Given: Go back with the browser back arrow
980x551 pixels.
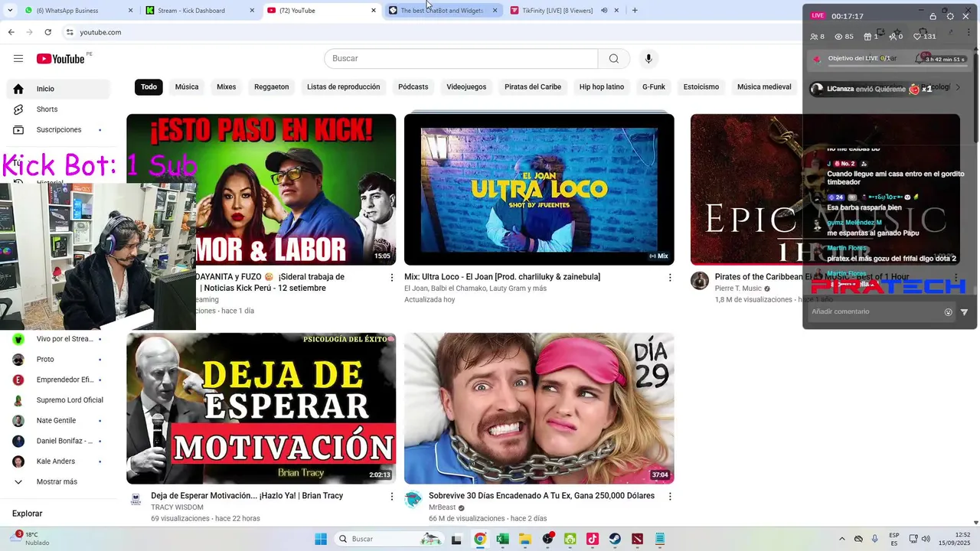Looking at the screenshot, I should point(11,32).
